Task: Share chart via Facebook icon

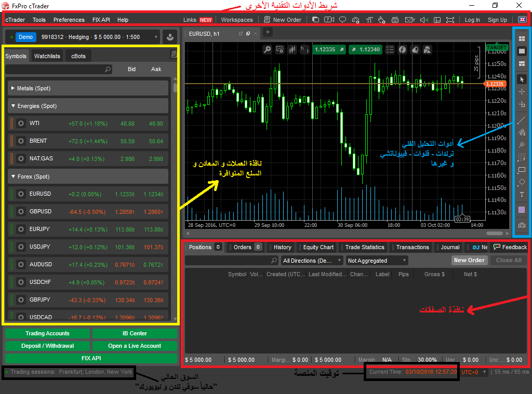Action: (x=403, y=49)
